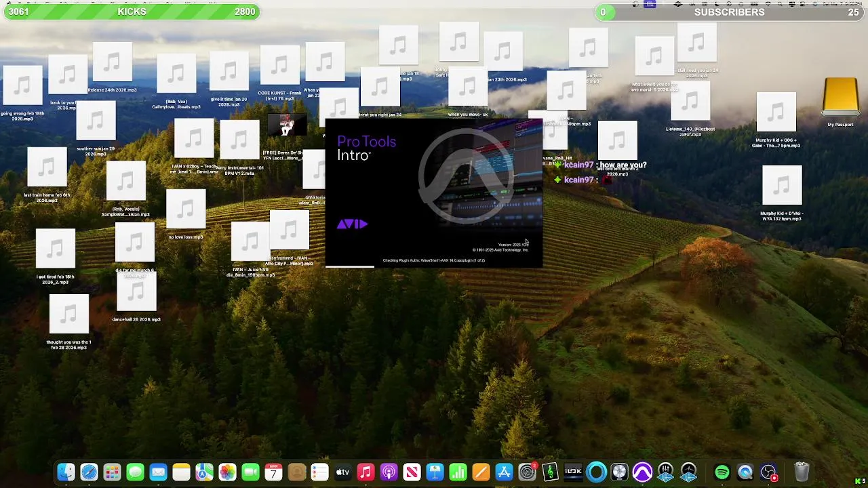
Task: Open FaceTime in the Dock
Action: (x=250, y=472)
